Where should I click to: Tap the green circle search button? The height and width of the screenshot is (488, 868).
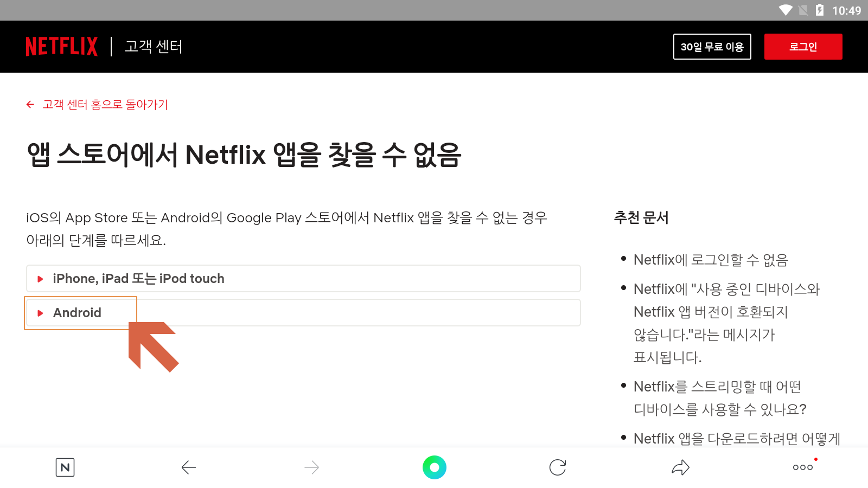[x=435, y=467]
